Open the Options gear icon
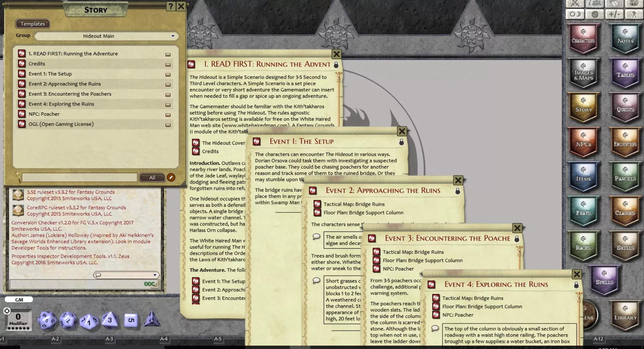Screen dimensions: 644x349 click(x=595, y=14)
